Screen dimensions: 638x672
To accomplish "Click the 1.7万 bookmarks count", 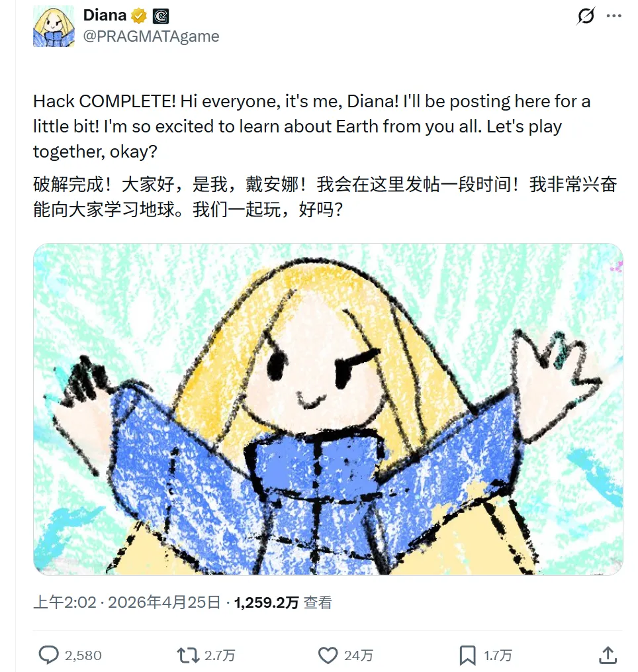I will pyautogui.click(x=498, y=655).
